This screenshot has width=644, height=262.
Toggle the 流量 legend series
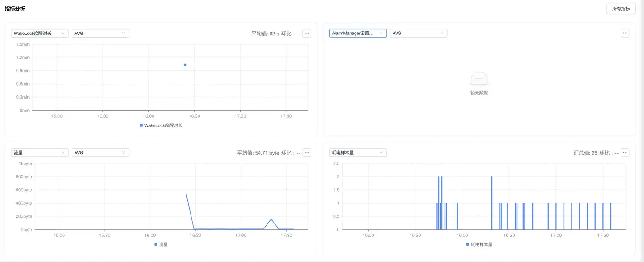coord(161,245)
